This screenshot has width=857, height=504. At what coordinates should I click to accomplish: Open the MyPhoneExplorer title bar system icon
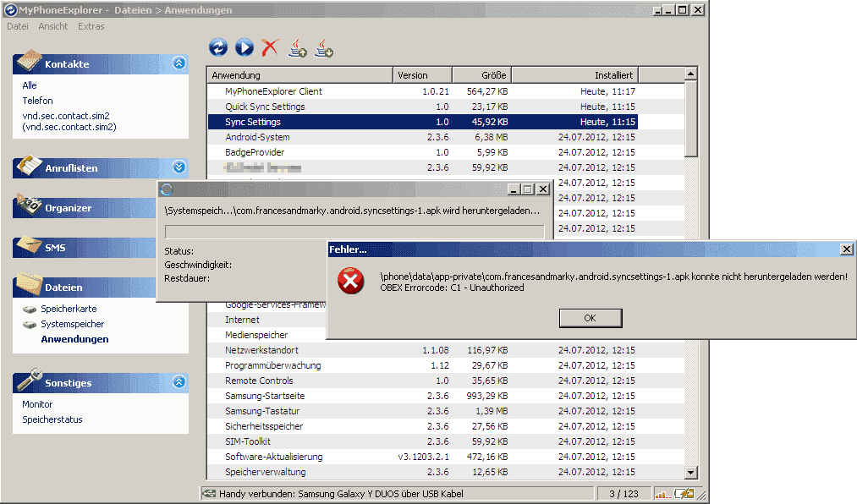[x=10, y=10]
